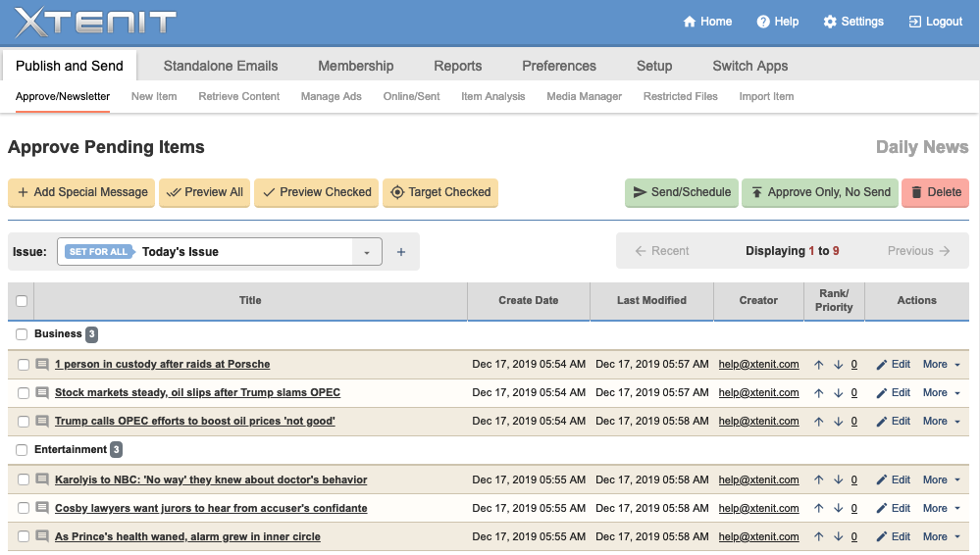Screen dimensions: 980x555
Task: Go to Recent items page
Action: tap(662, 251)
